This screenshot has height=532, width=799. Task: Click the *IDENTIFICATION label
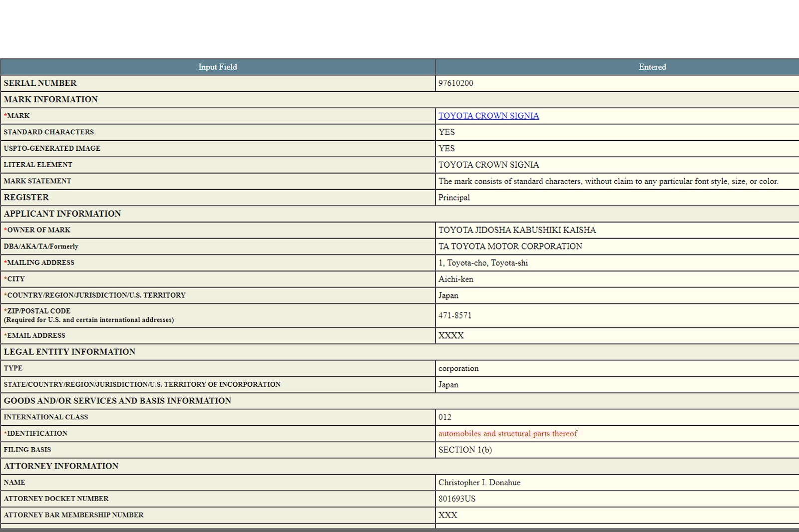click(x=35, y=434)
